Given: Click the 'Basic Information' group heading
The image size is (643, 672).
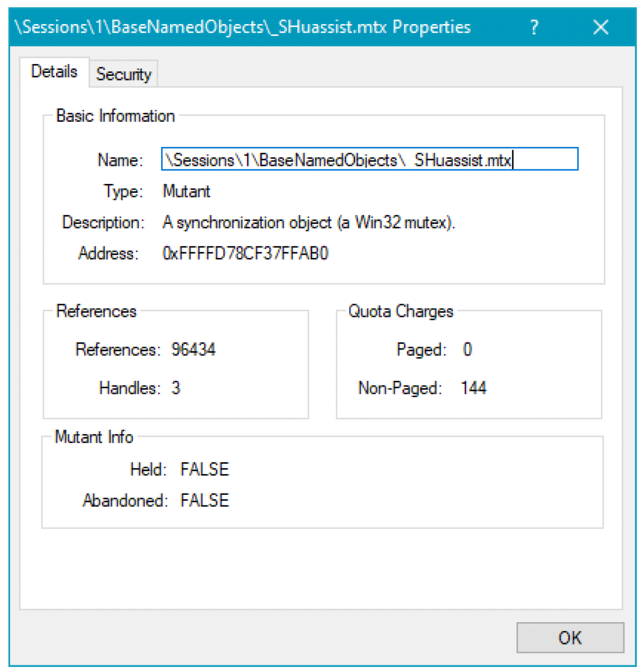Looking at the screenshot, I should 116,116.
